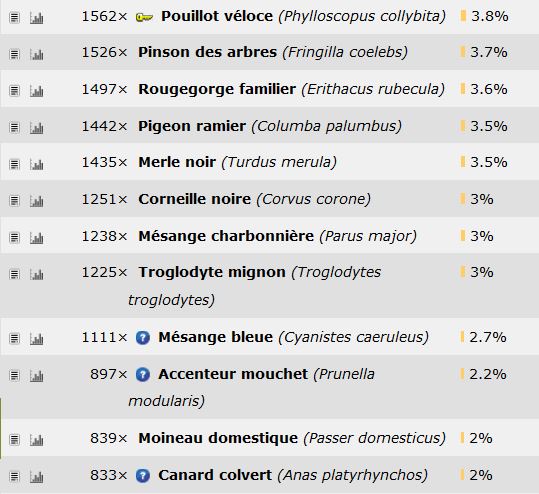
Task: Open list icon for Pouillot véloce row
Action: [x=14, y=17]
